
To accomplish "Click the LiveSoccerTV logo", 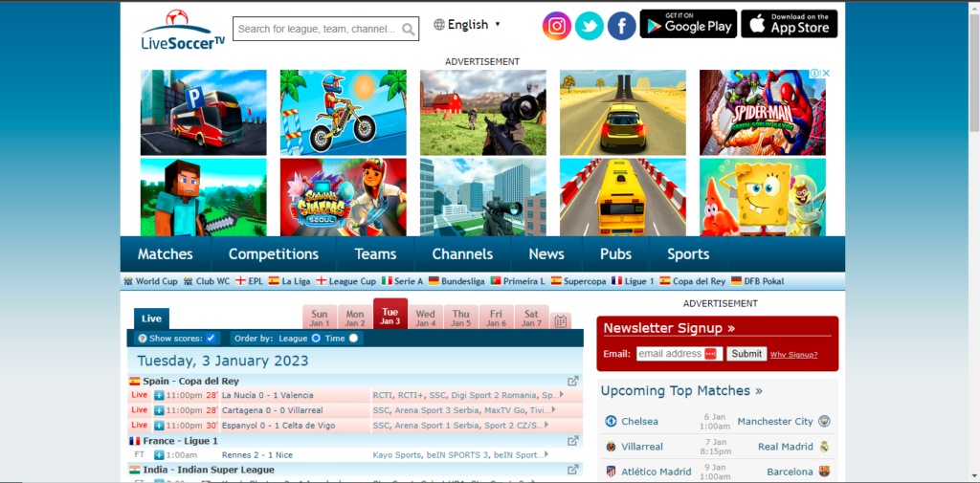I will pos(183,30).
